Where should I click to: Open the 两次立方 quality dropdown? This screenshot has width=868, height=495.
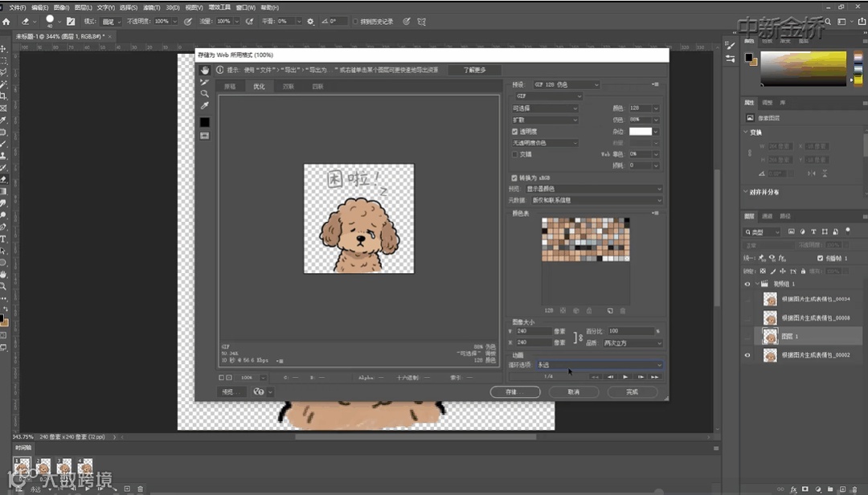tap(632, 343)
